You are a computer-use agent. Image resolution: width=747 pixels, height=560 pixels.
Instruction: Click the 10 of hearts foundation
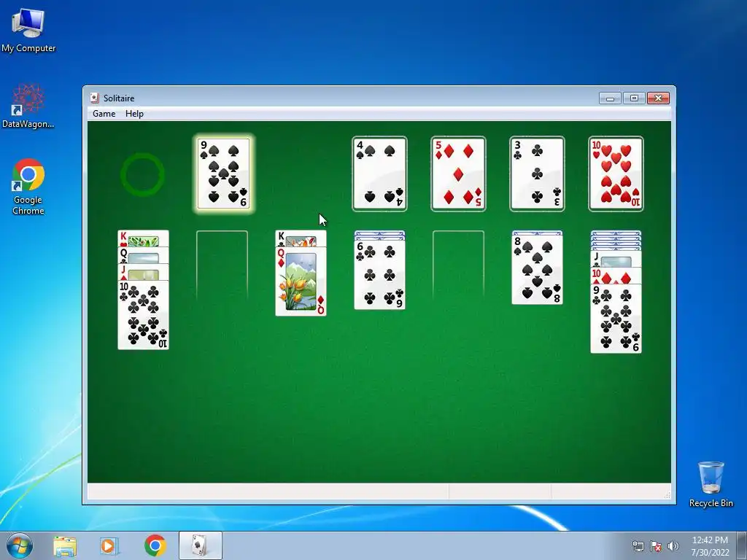point(616,174)
